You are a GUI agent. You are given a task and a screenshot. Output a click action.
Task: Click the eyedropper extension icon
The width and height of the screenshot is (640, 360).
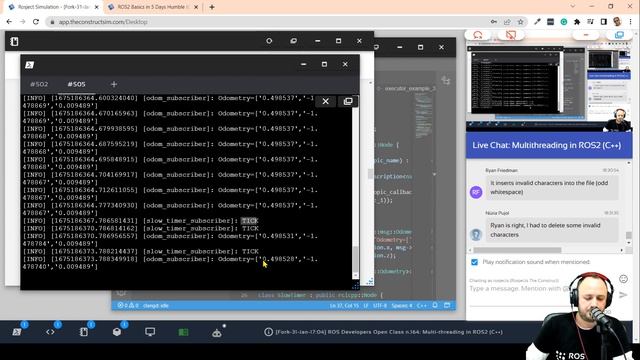pyautogui.click(x=537, y=22)
